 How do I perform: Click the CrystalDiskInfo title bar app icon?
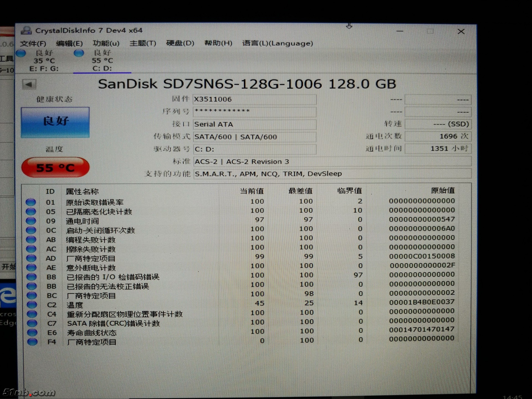(x=26, y=30)
